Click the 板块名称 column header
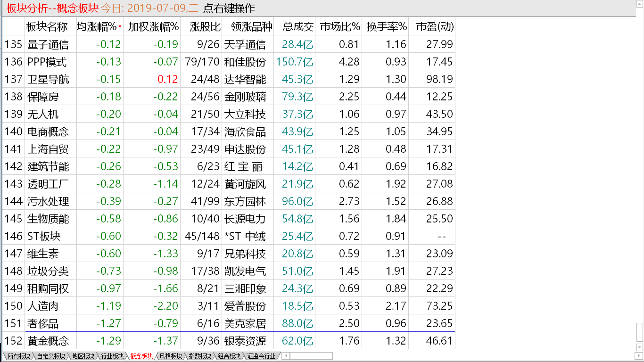This screenshot has height=362, width=644. tap(47, 27)
